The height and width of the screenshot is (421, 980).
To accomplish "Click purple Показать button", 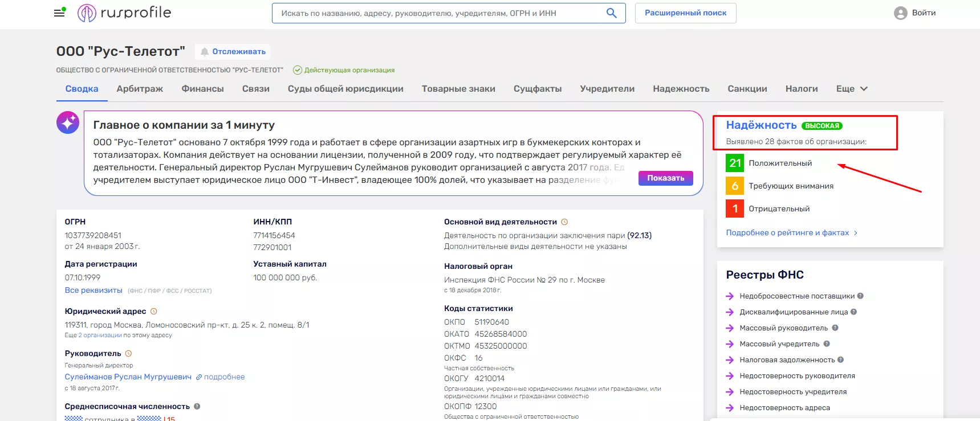I will 666,178.
